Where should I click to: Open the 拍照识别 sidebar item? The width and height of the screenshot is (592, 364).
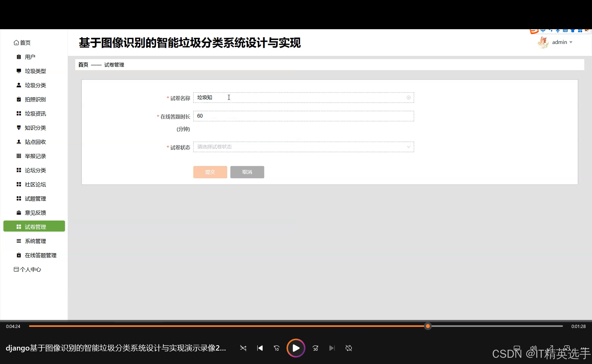coord(35,99)
